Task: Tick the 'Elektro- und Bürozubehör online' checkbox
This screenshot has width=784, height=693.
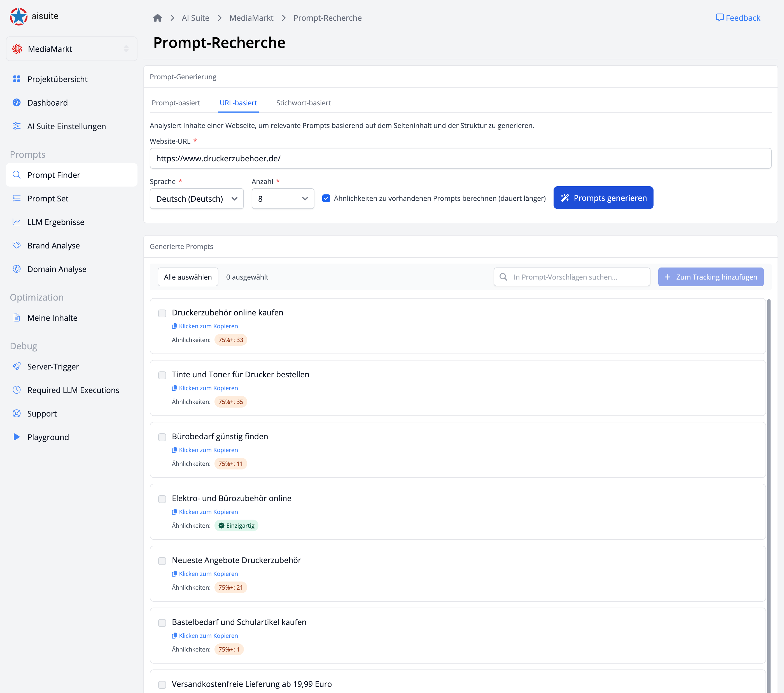Action: [x=162, y=499]
